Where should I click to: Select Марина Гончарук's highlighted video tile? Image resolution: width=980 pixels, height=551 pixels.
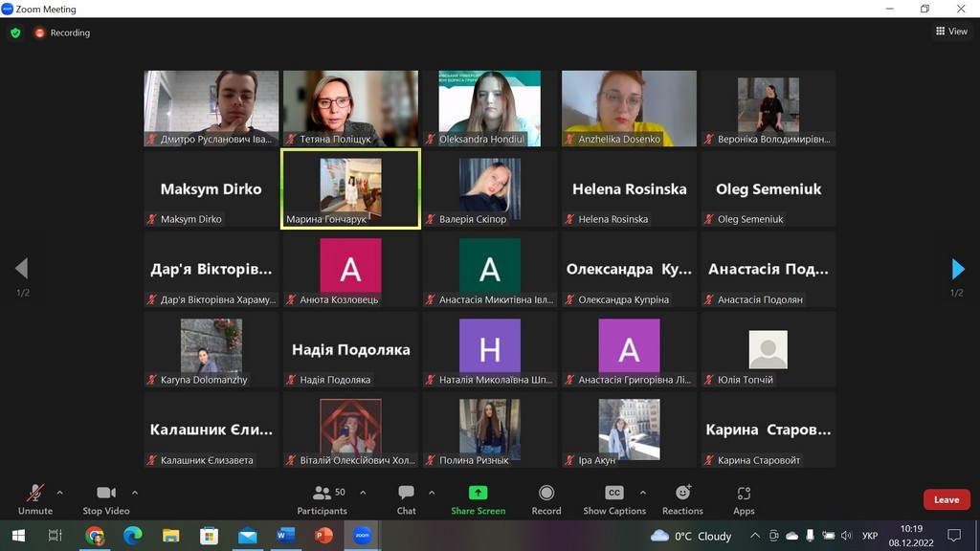coord(350,188)
